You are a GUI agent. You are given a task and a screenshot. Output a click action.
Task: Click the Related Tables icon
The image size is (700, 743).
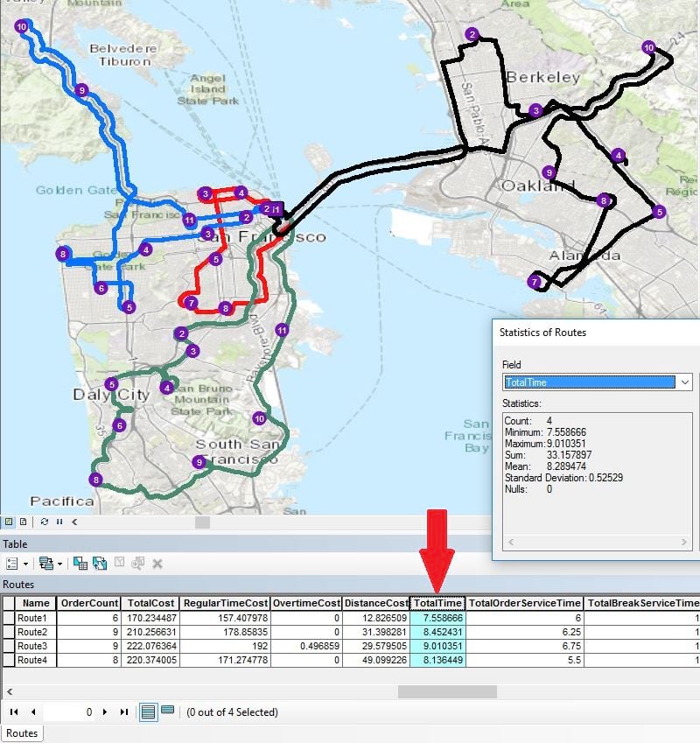pyautogui.click(x=45, y=563)
